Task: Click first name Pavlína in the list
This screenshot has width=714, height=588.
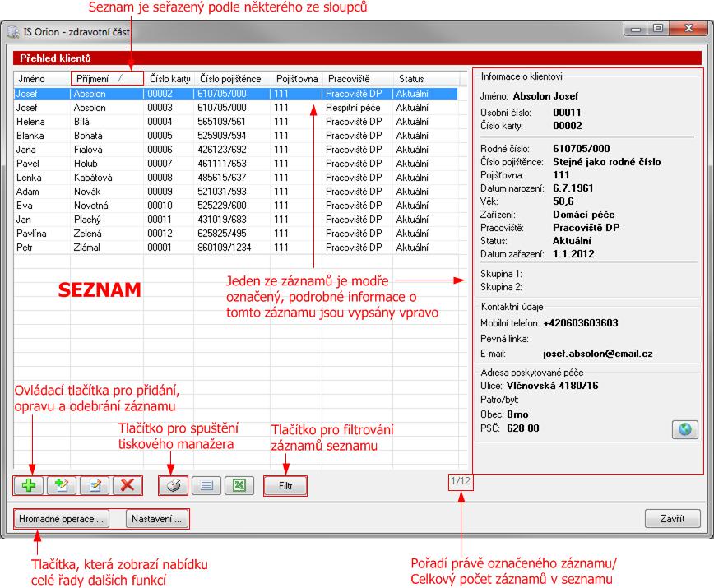Action: pyautogui.click(x=31, y=234)
